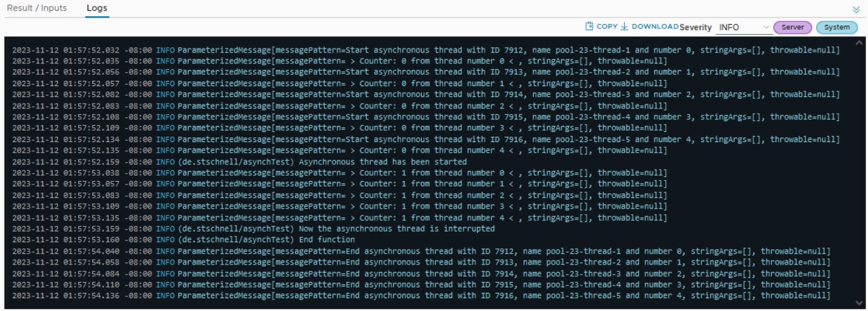Click 'Counter: 1 from thread number 2' line
The width and height of the screenshot is (868, 311).
(340, 195)
